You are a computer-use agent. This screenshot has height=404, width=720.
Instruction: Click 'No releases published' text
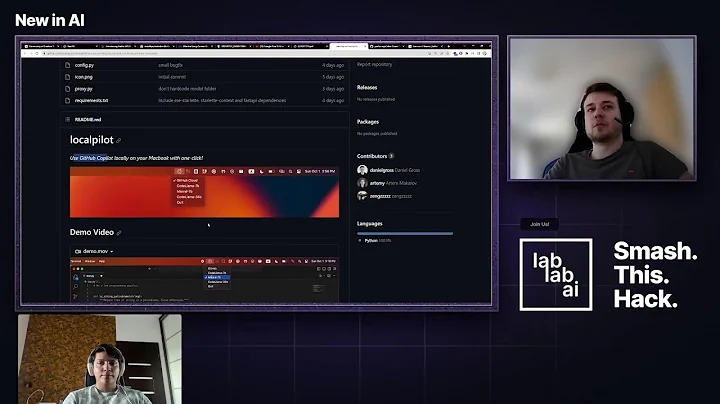coord(376,99)
